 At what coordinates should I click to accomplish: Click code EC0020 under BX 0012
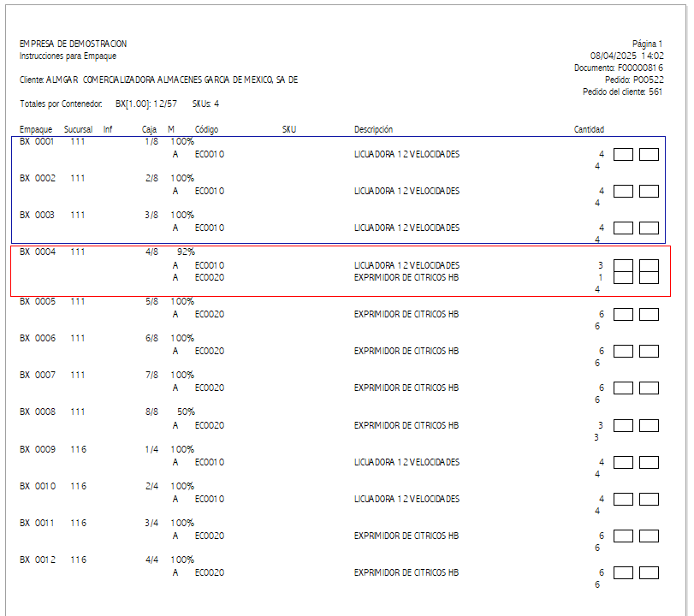210,572
